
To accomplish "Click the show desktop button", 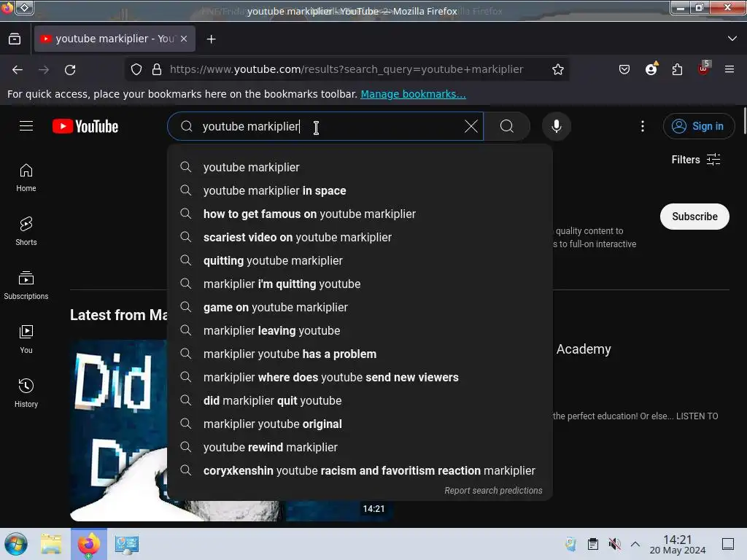I will 728,544.
